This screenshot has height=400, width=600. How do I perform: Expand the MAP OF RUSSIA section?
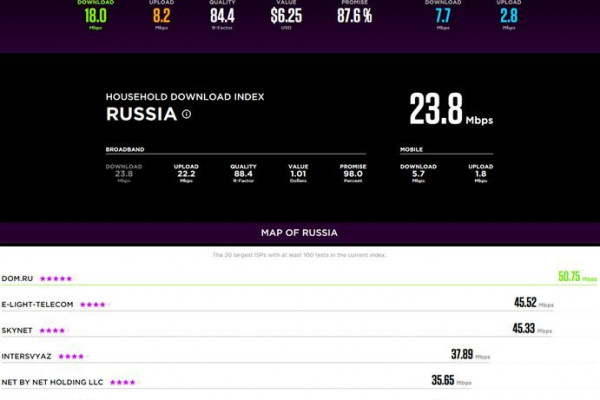[300, 233]
